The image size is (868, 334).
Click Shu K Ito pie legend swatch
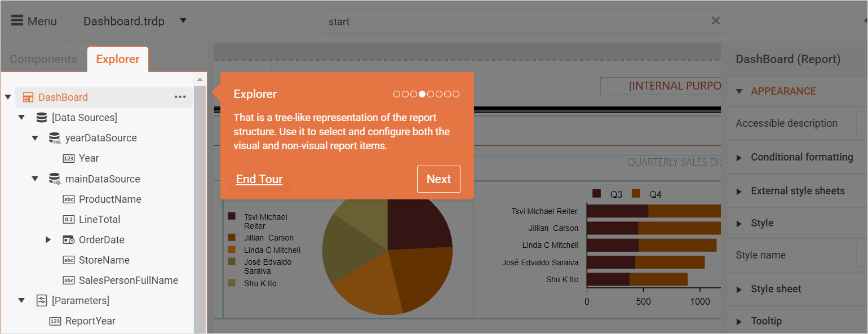pyautogui.click(x=232, y=283)
